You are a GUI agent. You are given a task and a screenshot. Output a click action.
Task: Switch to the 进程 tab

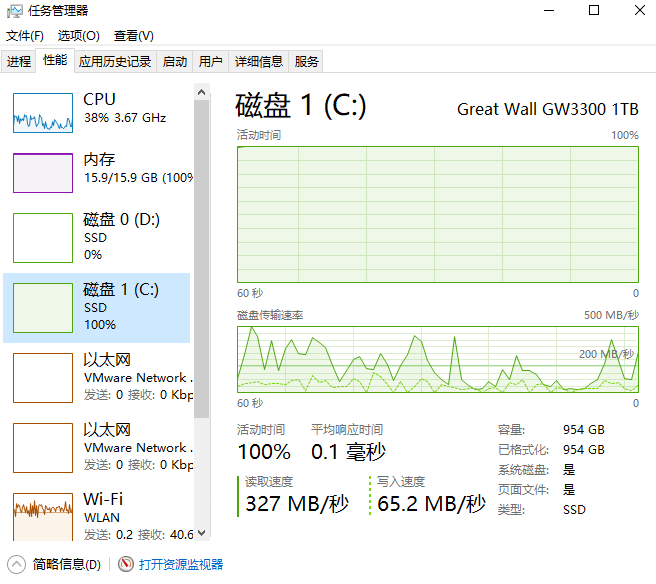click(x=19, y=62)
